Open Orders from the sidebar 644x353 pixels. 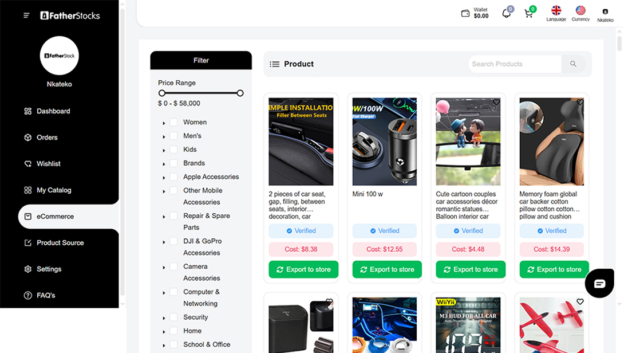tap(47, 138)
